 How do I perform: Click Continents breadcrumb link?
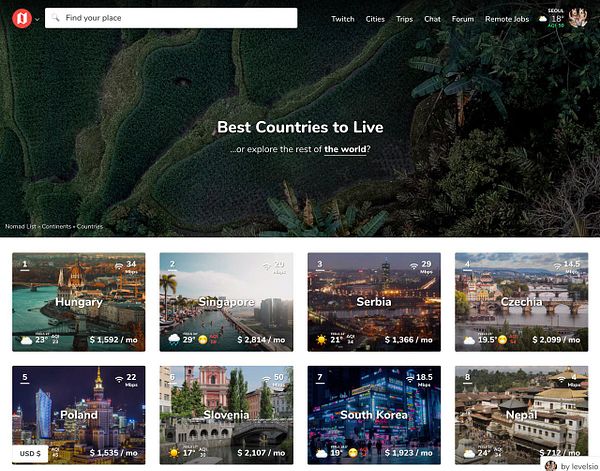coord(56,227)
